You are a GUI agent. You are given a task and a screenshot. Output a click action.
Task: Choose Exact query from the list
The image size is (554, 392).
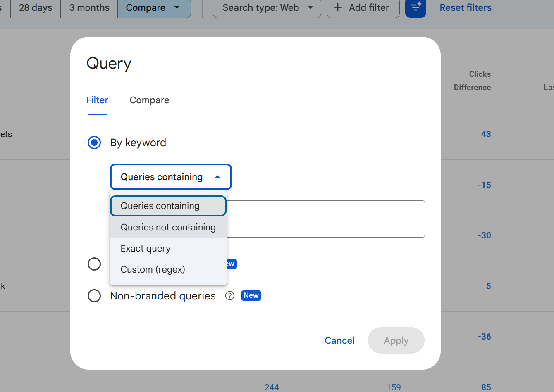point(146,249)
